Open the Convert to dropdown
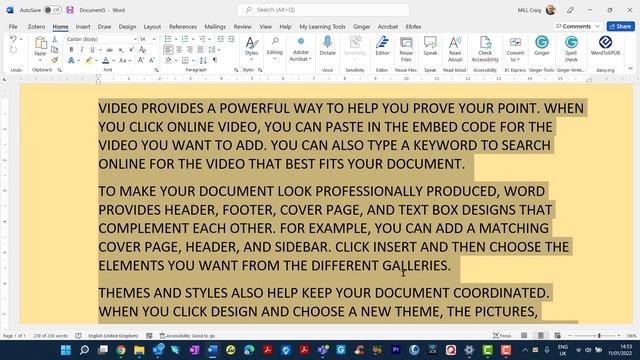 pos(515,49)
